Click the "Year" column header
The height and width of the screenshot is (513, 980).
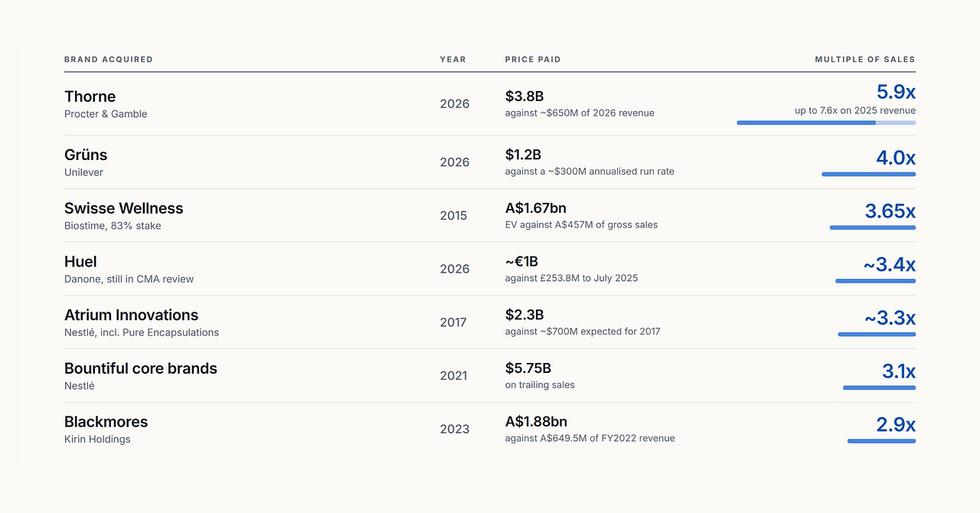click(452, 60)
